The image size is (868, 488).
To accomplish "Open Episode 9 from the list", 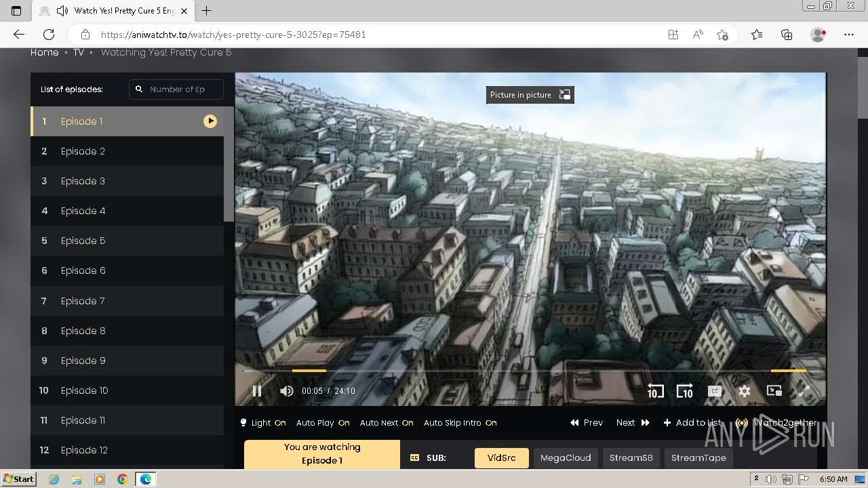I will (x=127, y=361).
